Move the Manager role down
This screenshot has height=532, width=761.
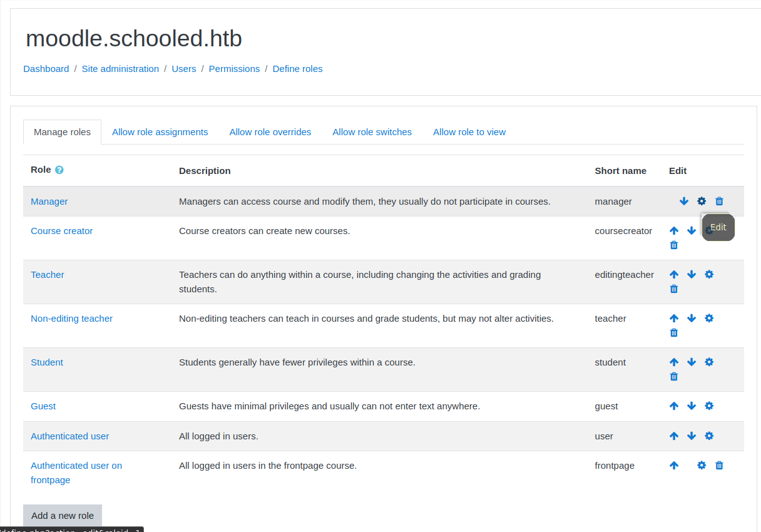tap(684, 202)
